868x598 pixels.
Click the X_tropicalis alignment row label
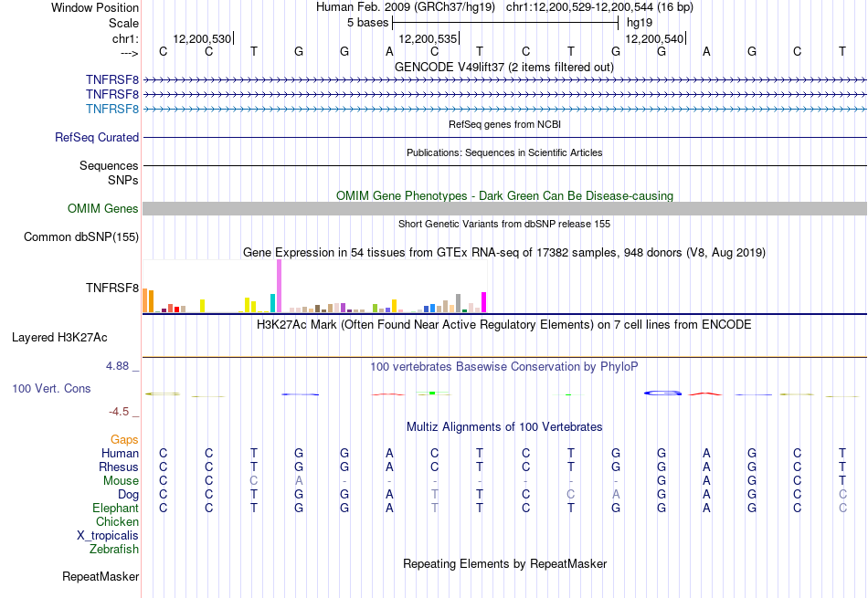[108, 536]
